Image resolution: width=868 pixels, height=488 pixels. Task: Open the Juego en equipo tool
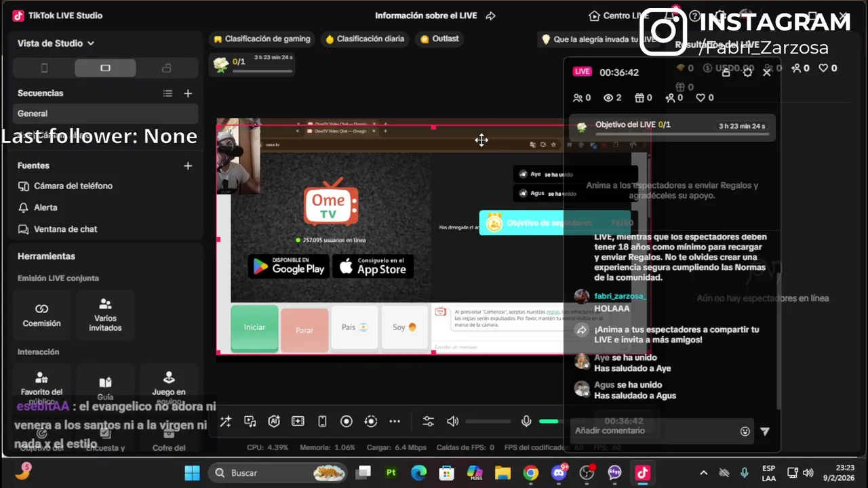coord(169,384)
